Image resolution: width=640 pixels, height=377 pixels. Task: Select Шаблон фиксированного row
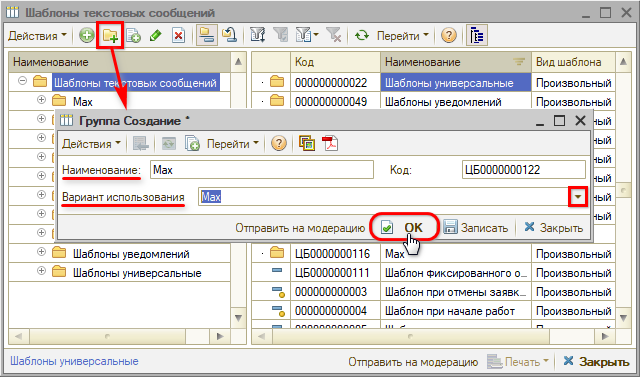[x=433, y=273]
